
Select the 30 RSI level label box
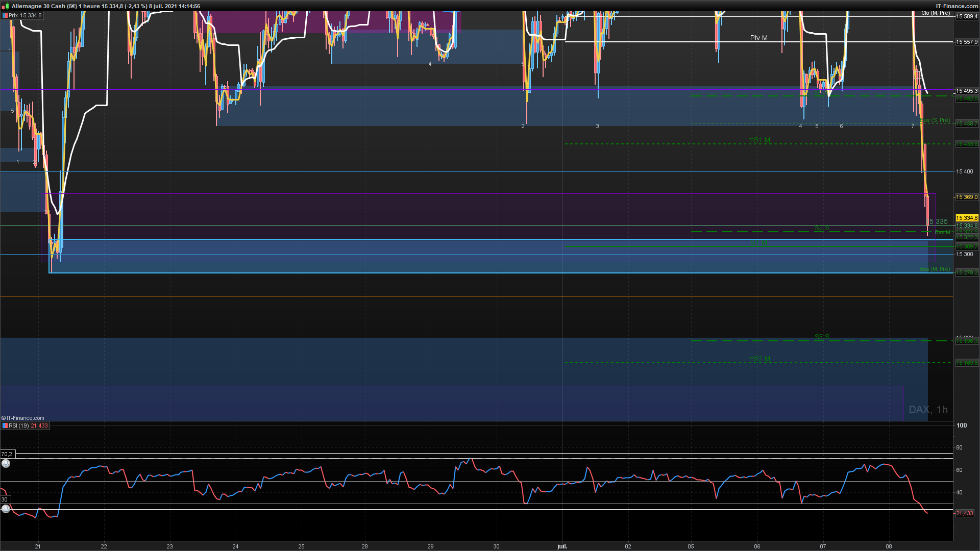pos(5,499)
